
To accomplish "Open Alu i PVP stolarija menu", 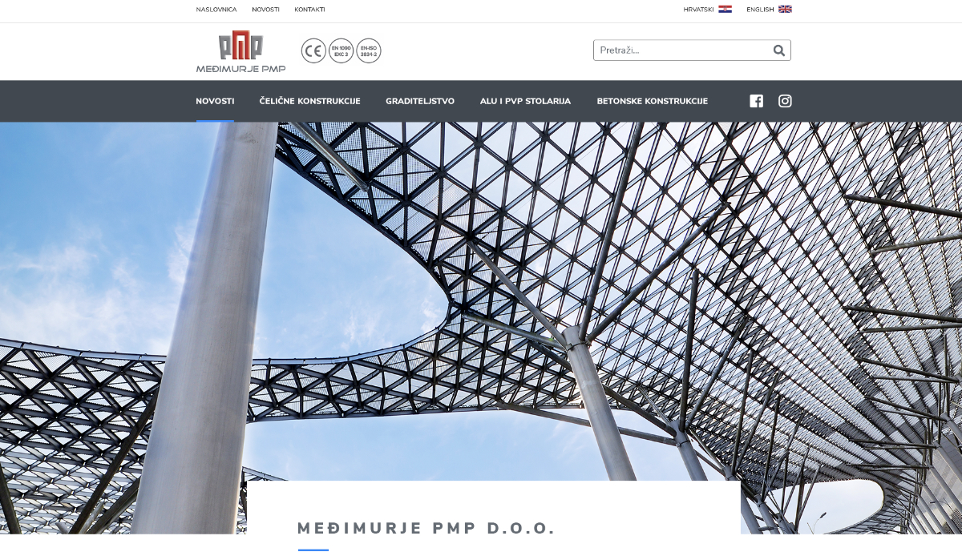I will pos(525,101).
